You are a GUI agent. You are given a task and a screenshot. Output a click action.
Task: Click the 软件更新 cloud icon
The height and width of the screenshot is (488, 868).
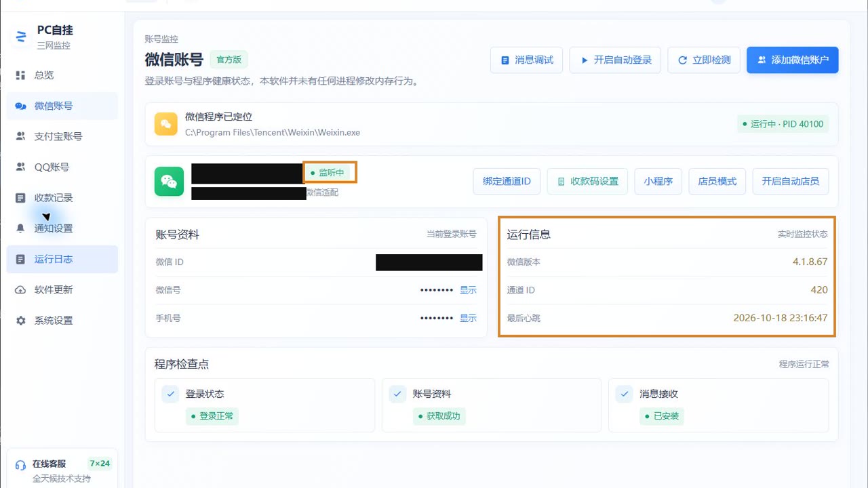20,290
